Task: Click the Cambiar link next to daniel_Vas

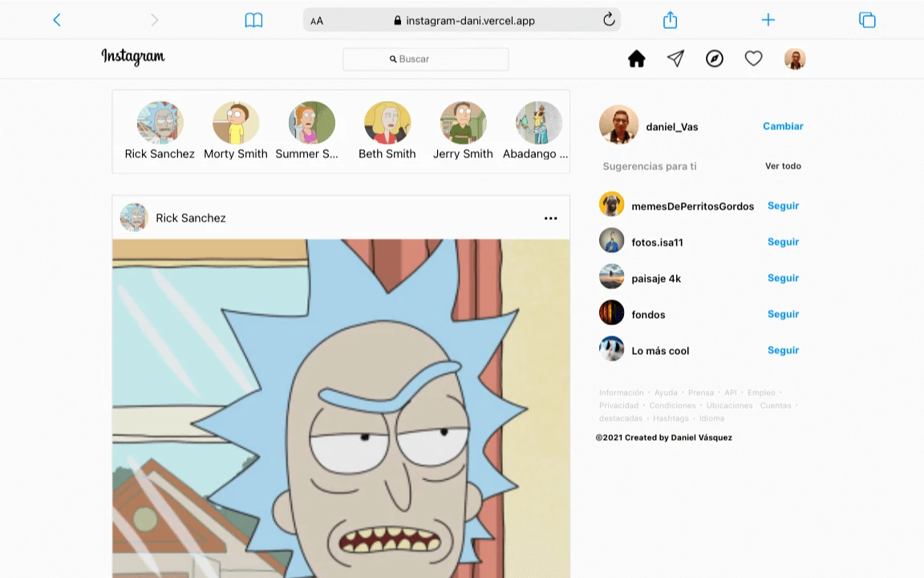Action: 782,126
